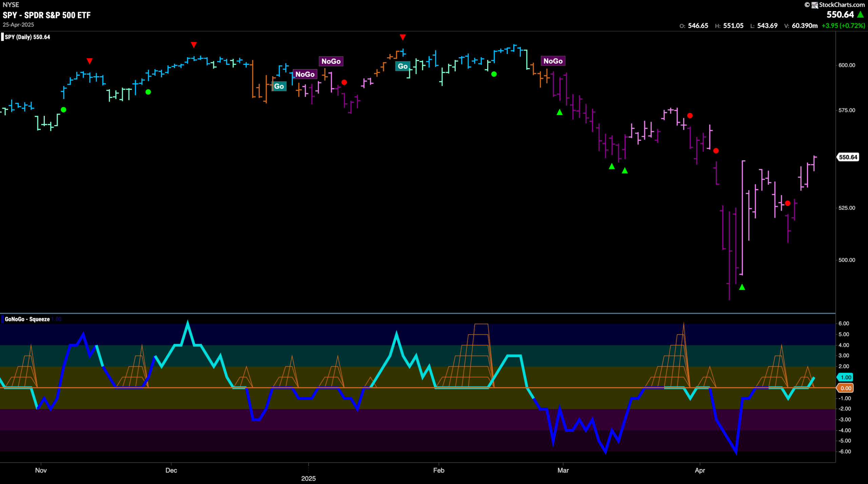Click the NoGo label in early January

coord(331,61)
